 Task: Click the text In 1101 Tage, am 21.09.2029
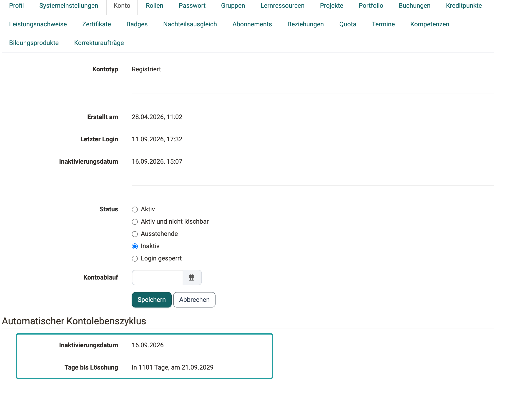[173, 367]
